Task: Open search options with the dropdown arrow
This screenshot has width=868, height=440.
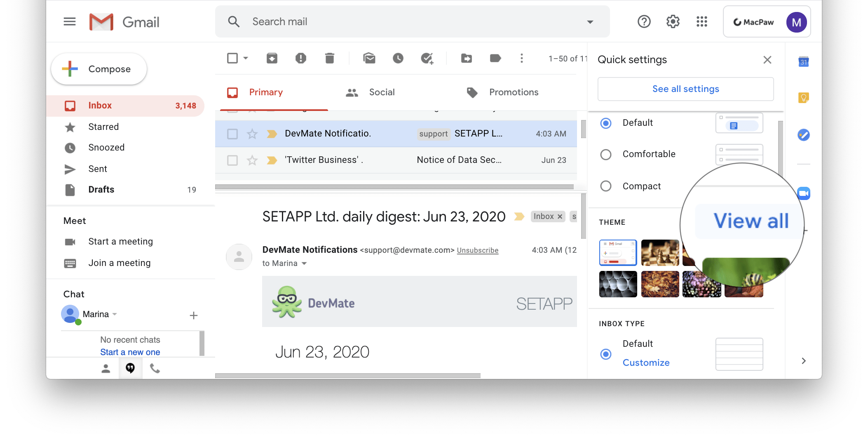Action: point(590,21)
